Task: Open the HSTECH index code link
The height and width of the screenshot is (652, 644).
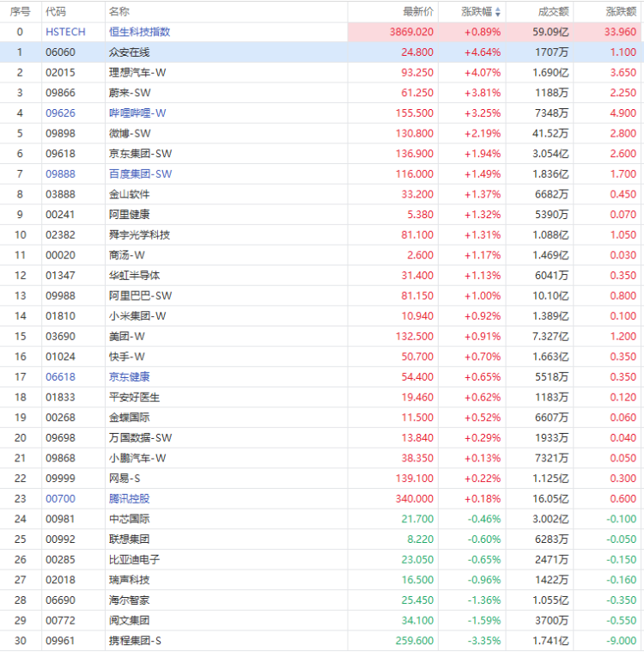Action: pos(65,32)
